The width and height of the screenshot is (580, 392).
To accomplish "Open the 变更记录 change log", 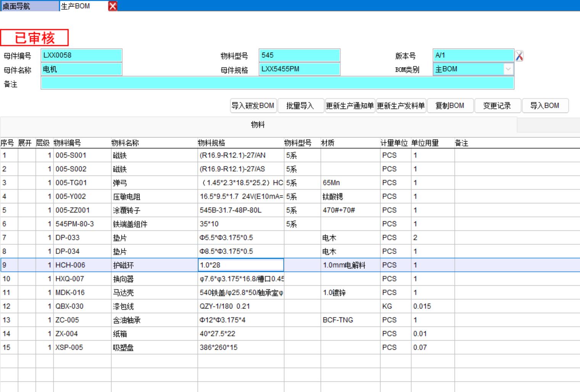I will 497,106.
